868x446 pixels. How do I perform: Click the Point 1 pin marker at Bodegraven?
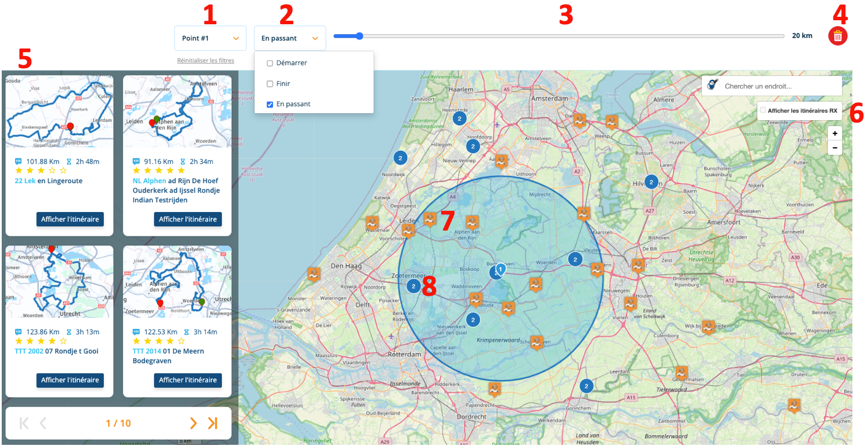pos(500,269)
